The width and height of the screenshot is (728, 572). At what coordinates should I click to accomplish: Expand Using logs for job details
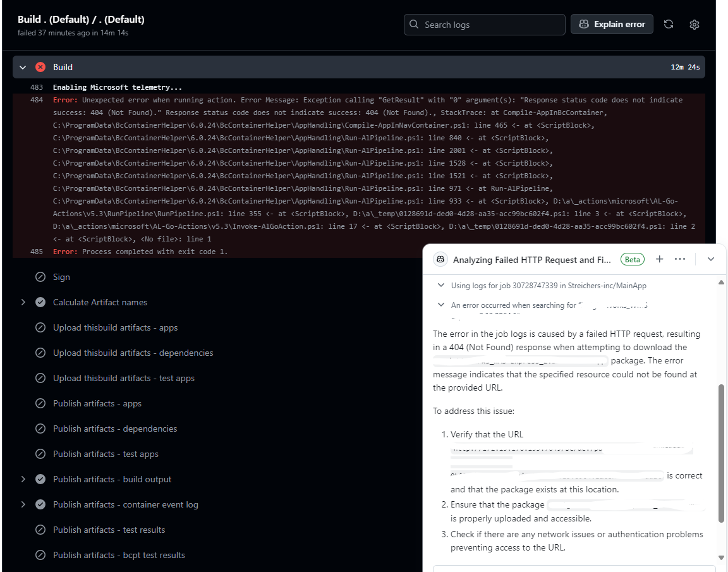[441, 285]
